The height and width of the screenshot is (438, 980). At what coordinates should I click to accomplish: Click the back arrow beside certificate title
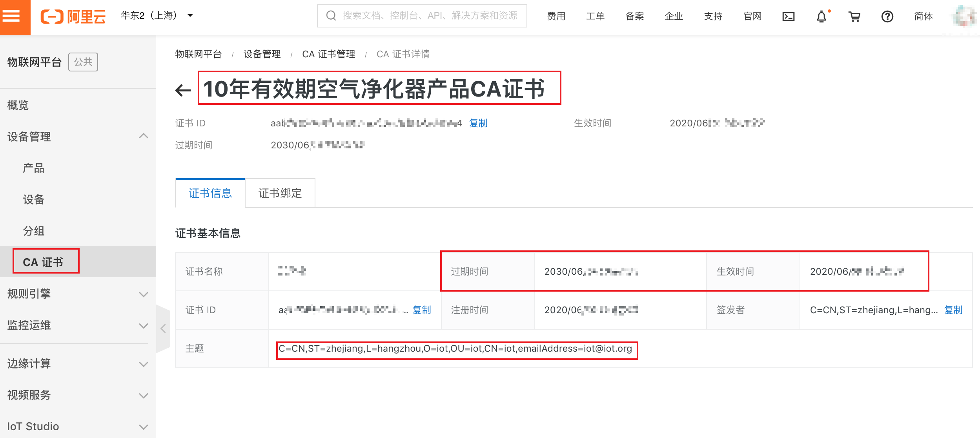tap(183, 90)
